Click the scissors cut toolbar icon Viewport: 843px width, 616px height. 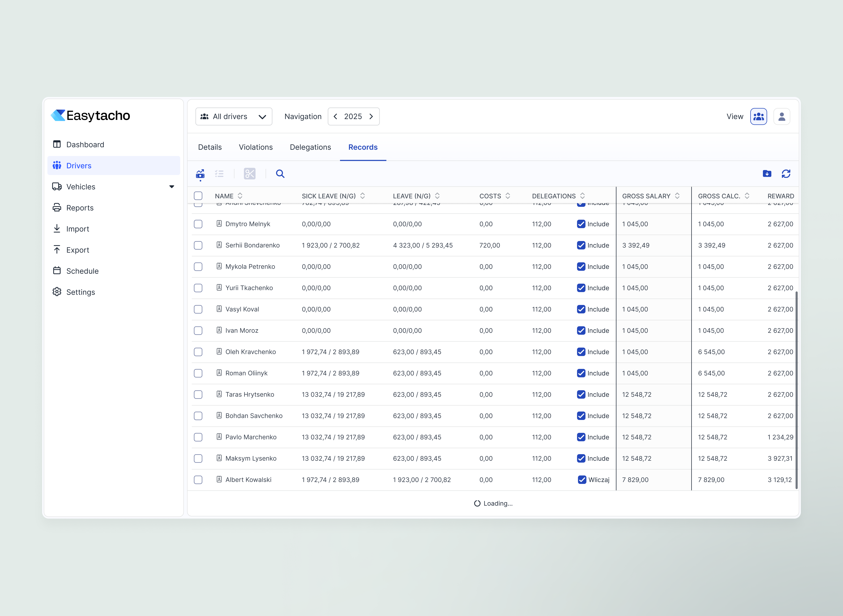[x=250, y=174]
